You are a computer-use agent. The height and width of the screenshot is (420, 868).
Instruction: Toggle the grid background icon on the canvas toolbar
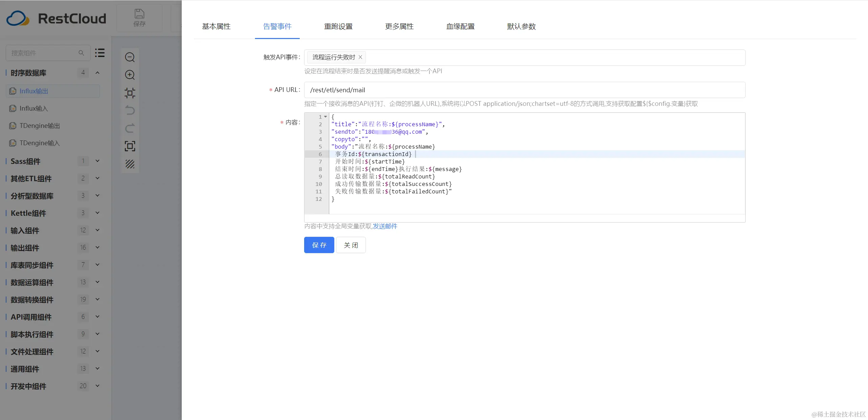[130, 164]
